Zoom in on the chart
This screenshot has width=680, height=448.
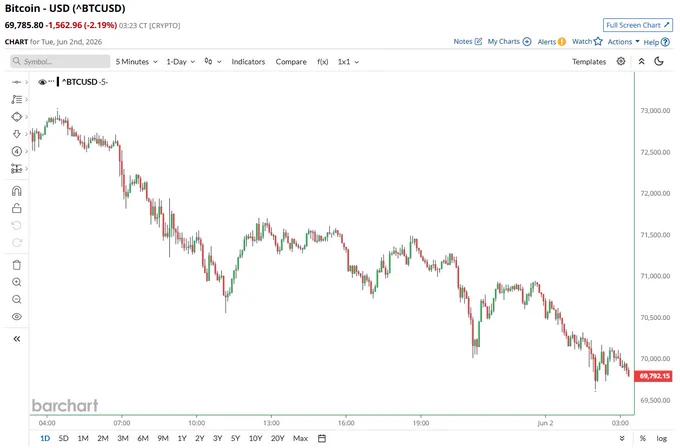click(x=16, y=282)
